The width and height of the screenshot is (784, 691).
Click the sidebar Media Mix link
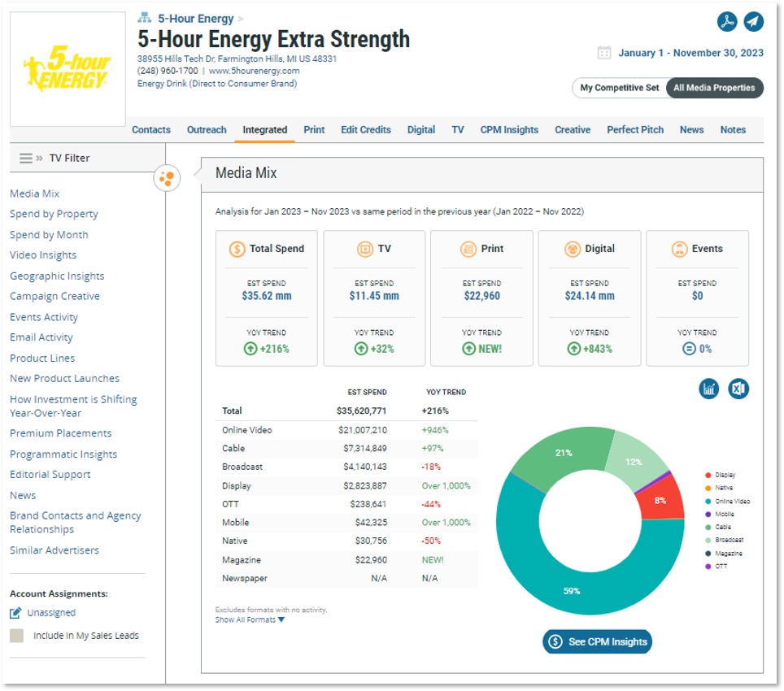pos(34,193)
